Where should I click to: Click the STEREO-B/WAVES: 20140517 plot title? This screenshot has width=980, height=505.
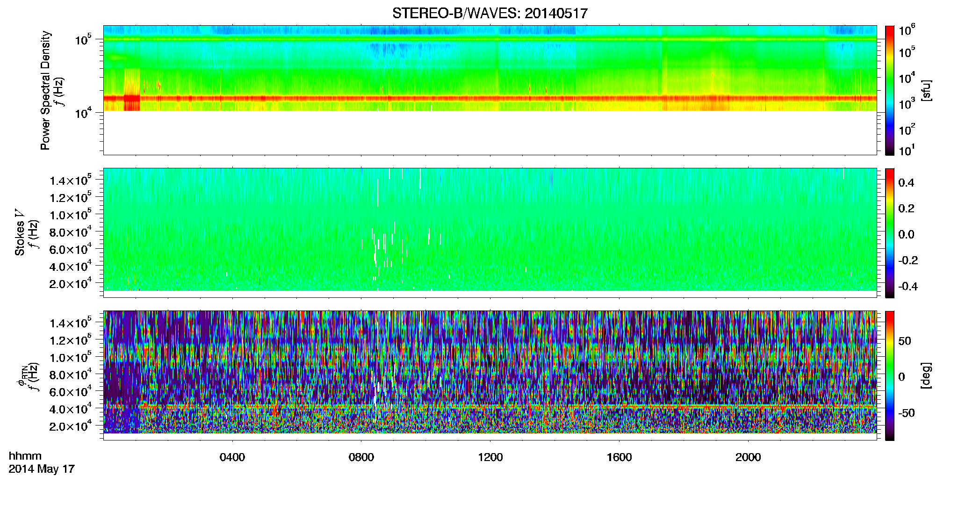[x=490, y=13]
